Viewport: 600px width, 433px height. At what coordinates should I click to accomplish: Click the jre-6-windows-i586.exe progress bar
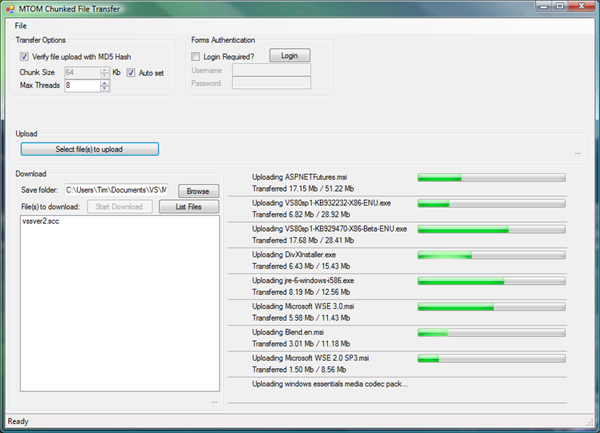492,281
